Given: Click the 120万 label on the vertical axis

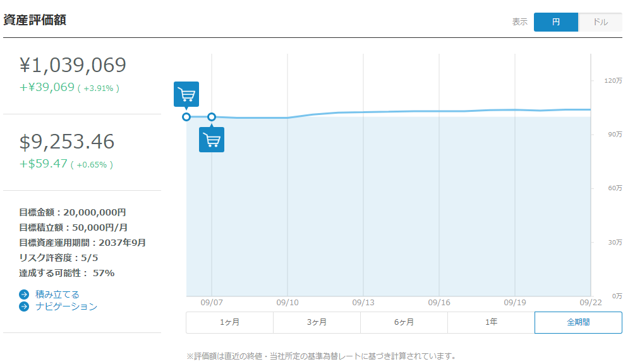Looking at the screenshot, I should 614,81.
